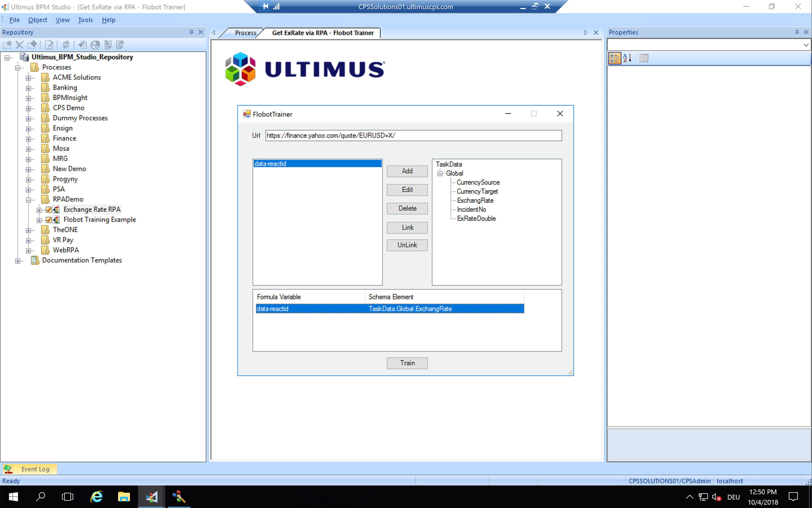The height and width of the screenshot is (508, 812).
Task: Expand the Exchange Rate RPA process node
Action: pos(39,210)
